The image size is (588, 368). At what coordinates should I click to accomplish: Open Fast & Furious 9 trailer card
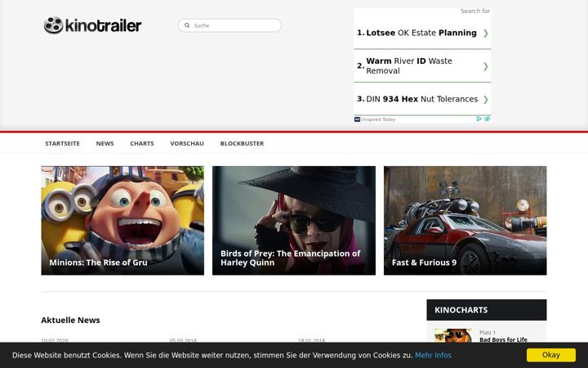pyautogui.click(x=465, y=221)
